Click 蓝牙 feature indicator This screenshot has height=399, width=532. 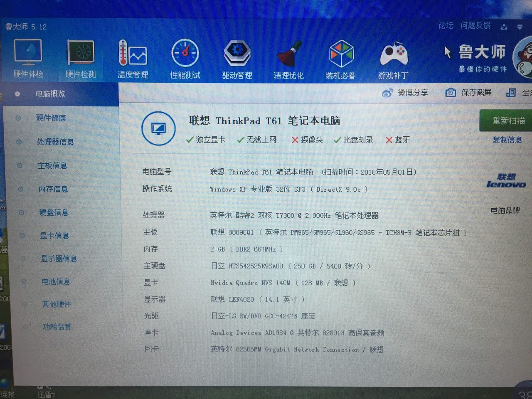click(398, 140)
